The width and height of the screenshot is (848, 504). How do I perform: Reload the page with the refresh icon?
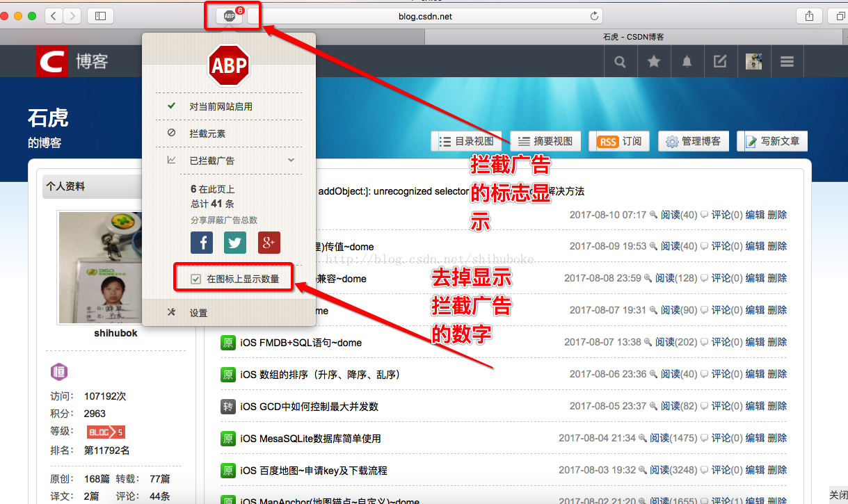pyautogui.click(x=595, y=15)
